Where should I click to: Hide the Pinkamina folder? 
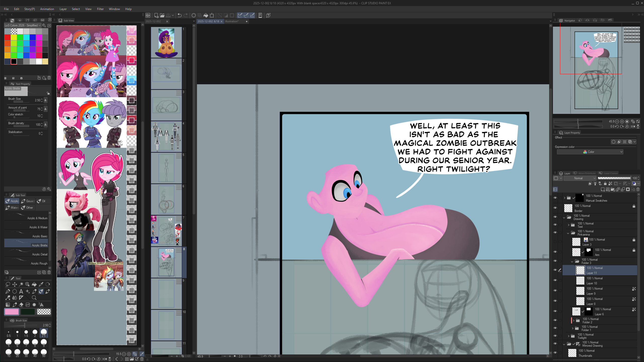click(x=555, y=233)
